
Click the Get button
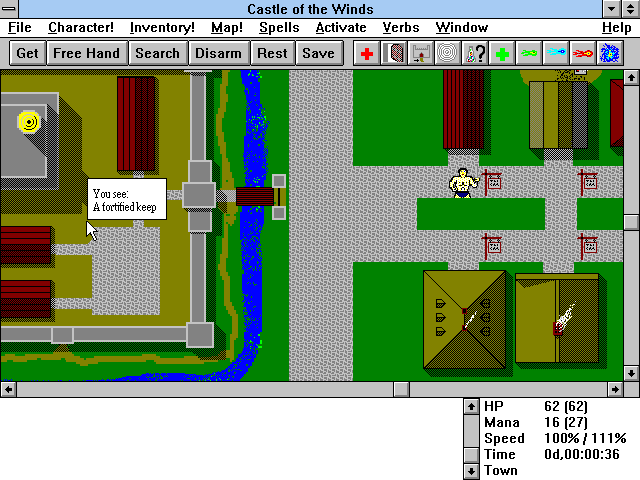[x=27, y=53]
